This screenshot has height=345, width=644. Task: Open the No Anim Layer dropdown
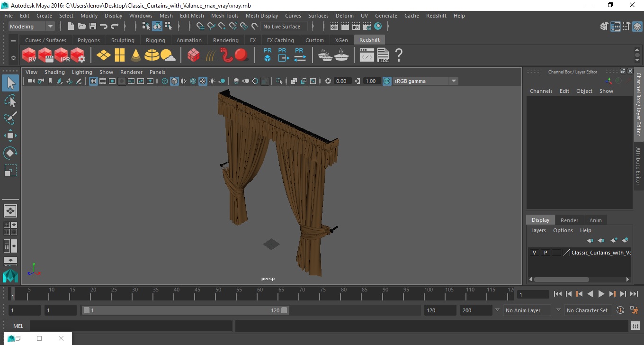[527, 310]
